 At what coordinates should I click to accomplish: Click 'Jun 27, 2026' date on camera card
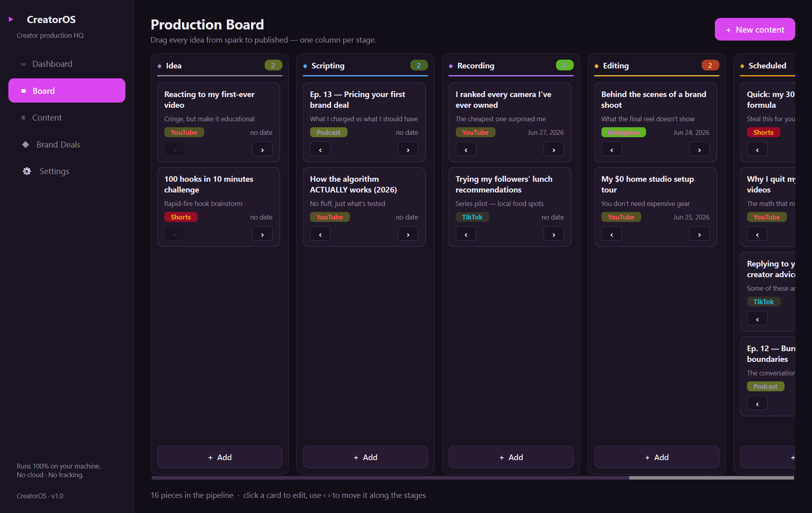(x=546, y=132)
